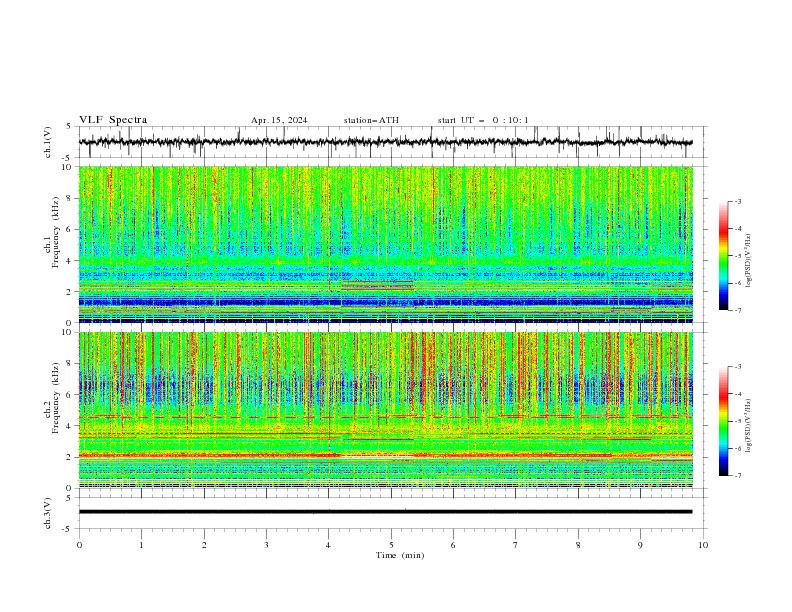
Task: Click the time axis tick label '2'
Action: pos(204,545)
